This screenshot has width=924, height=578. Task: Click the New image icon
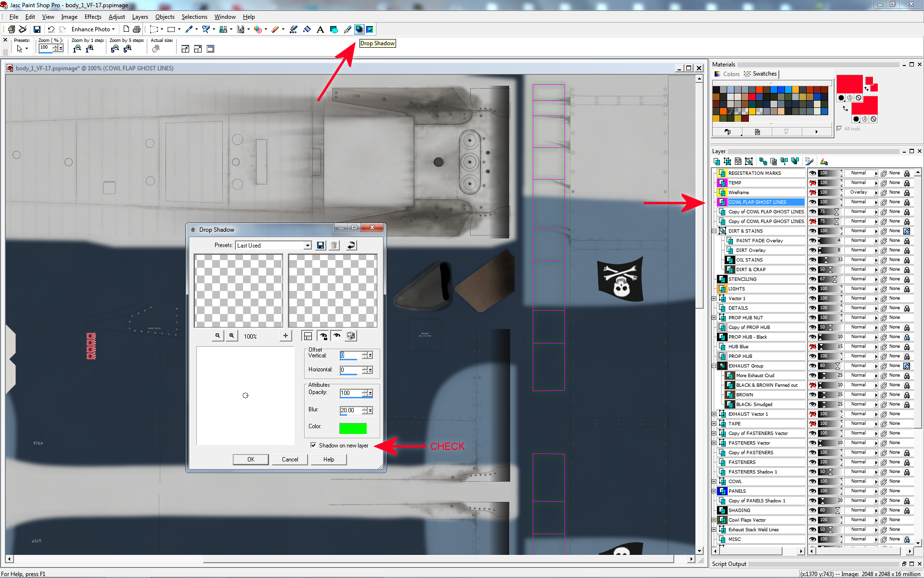pyautogui.click(x=126, y=29)
